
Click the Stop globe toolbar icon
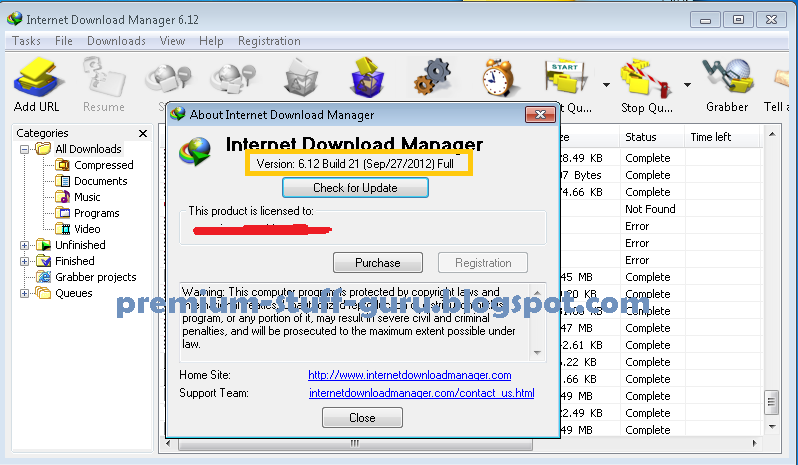coord(168,79)
